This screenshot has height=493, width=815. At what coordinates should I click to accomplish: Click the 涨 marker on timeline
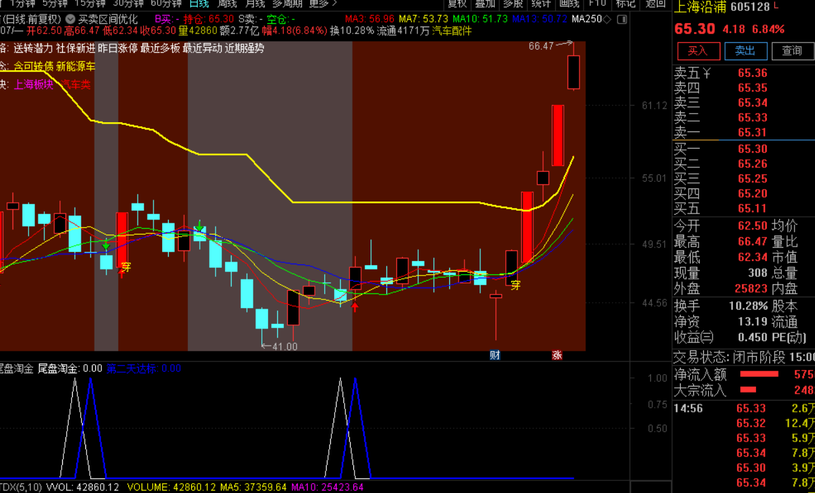[557, 355]
